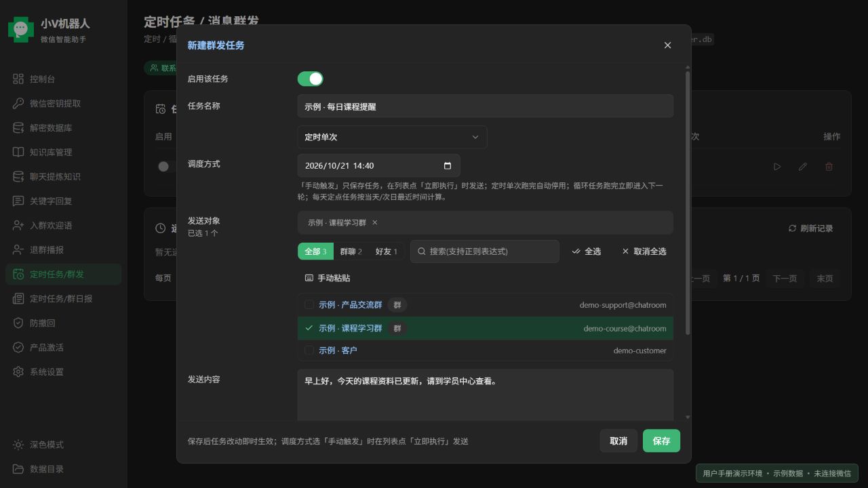Screen dimensions: 868x488
Task: Select the 全部 3 filter tab
Action: click(x=315, y=251)
